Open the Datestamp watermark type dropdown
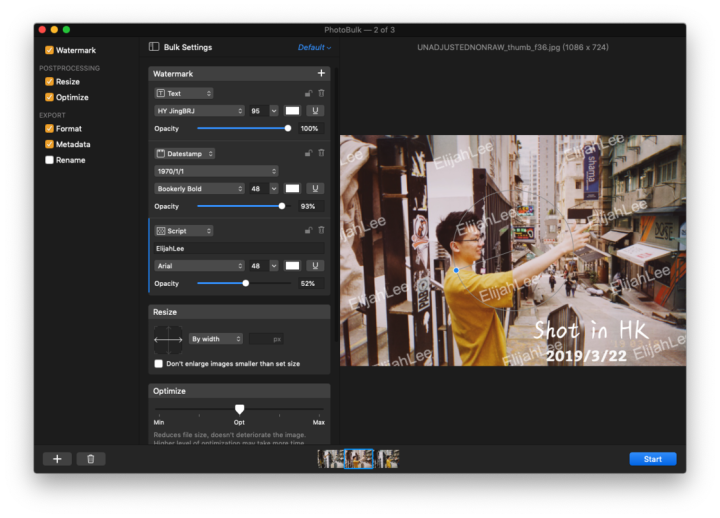This screenshot has width=720, height=518. 185,153
